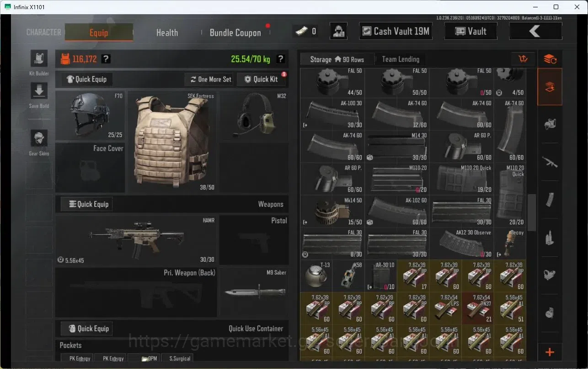Click the 25.54/70 kg weight value
The image size is (588, 369).
[x=251, y=59]
